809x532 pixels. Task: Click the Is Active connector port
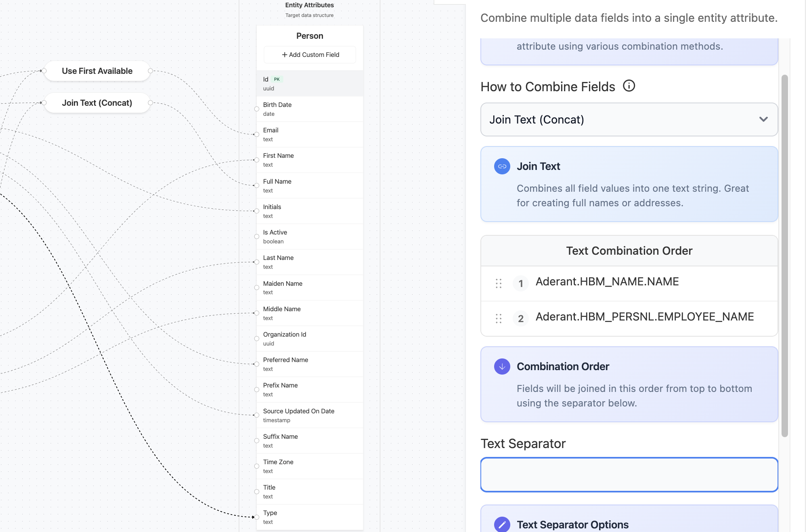click(x=257, y=237)
